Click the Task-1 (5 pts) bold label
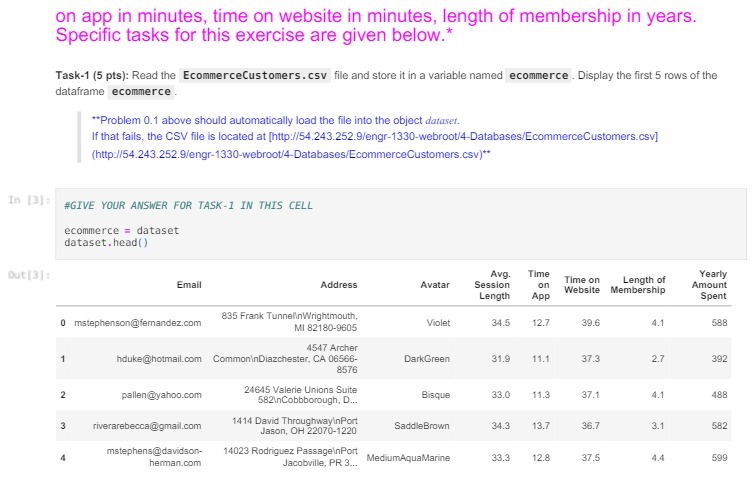Viewport: 754px width, 479px height. coord(92,76)
